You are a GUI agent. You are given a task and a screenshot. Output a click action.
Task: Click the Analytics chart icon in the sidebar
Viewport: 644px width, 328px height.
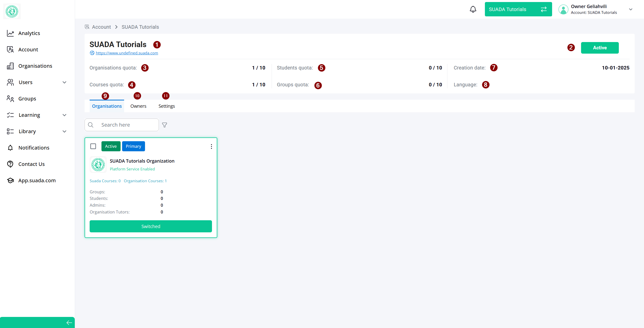tap(10, 33)
